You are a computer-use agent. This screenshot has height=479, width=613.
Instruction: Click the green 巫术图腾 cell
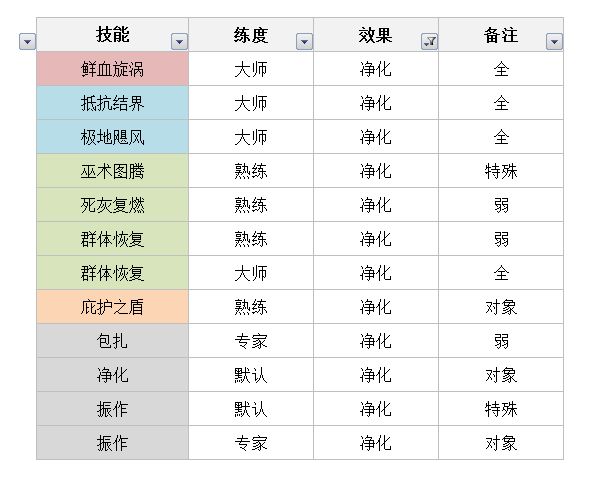pyautogui.click(x=112, y=171)
